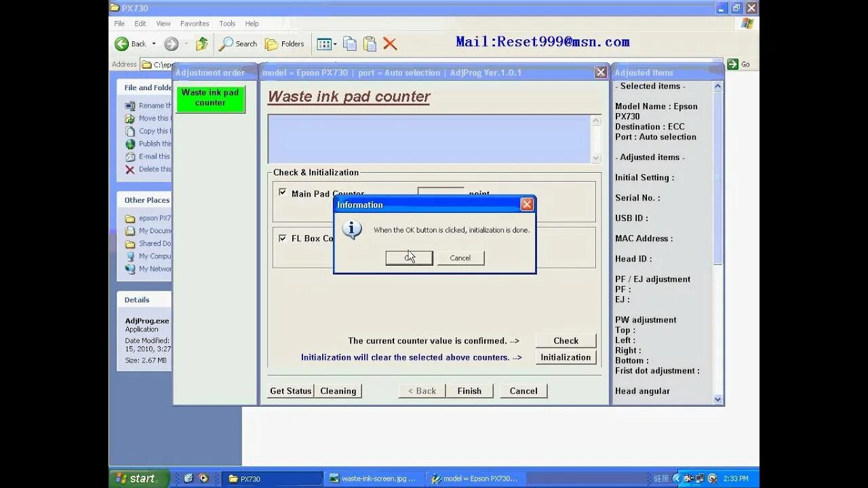Click 'Delete this' file task icon
The image size is (868, 488).
130,169
